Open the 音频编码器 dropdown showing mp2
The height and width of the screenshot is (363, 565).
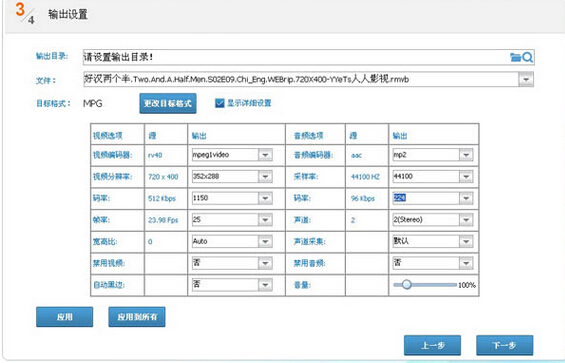click(x=466, y=155)
